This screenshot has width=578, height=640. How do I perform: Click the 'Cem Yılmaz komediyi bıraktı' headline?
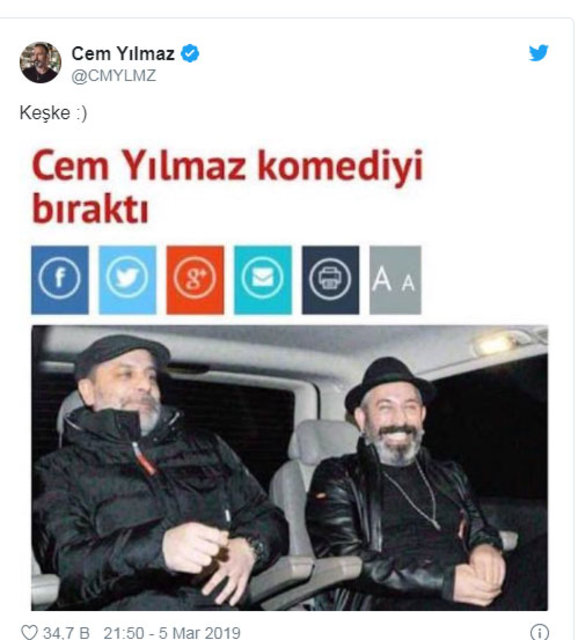(227, 186)
